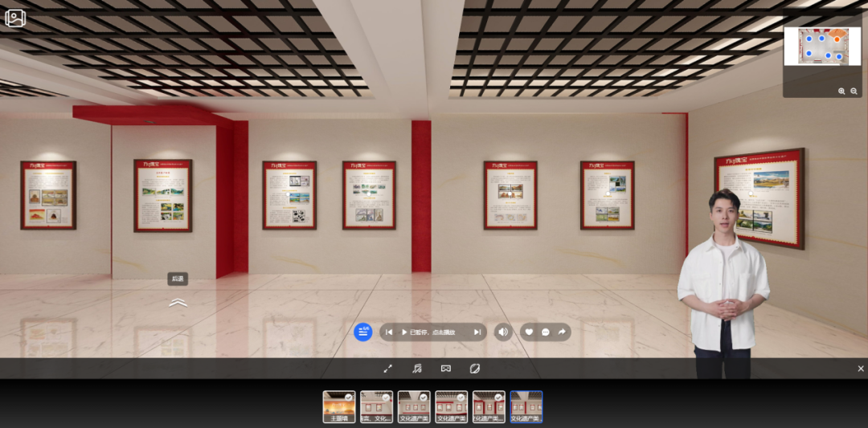
Task: Select the 主题墙 scene thumbnail
Action: (x=339, y=406)
